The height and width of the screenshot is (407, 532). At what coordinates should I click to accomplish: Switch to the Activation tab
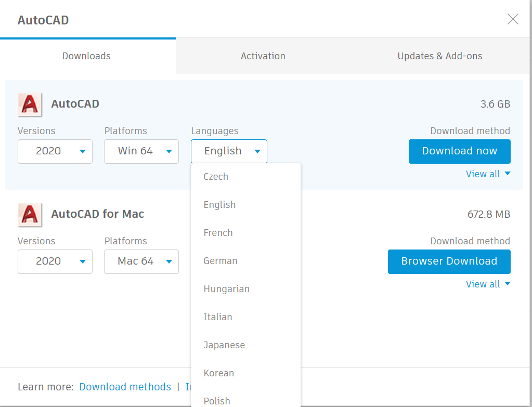263,56
